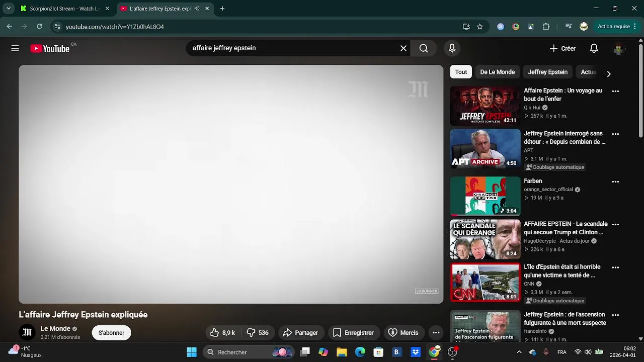This screenshot has height=362, width=644.
Task: Open the Chrome profile avatar
Action: (x=584, y=27)
